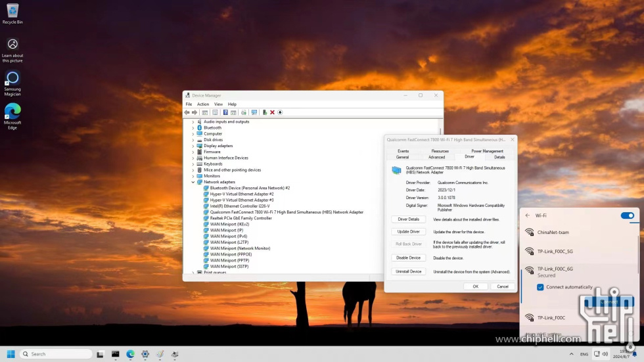Click the Driver Details button
The image size is (644, 362).
pyautogui.click(x=408, y=219)
